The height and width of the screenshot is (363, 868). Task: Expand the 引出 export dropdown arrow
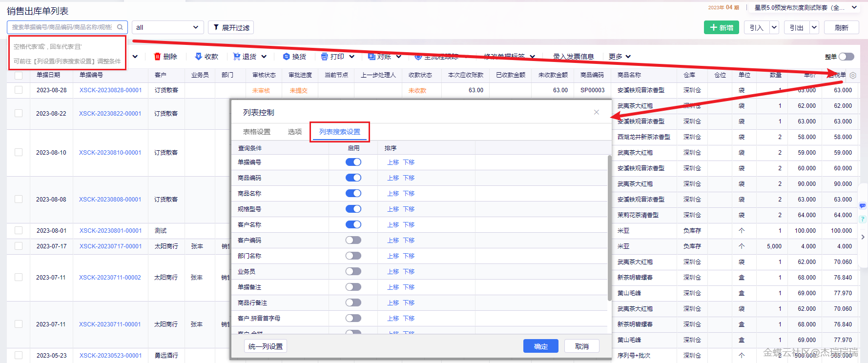[x=814, y=27]
